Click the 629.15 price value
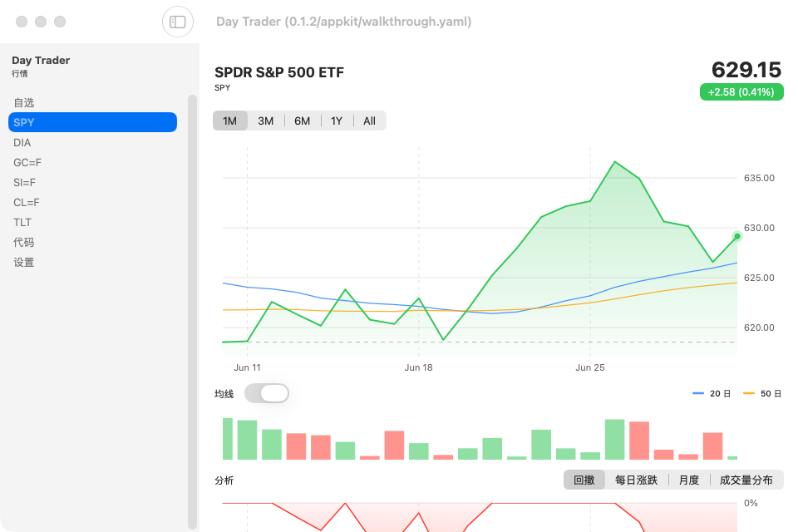 point(746,70)
